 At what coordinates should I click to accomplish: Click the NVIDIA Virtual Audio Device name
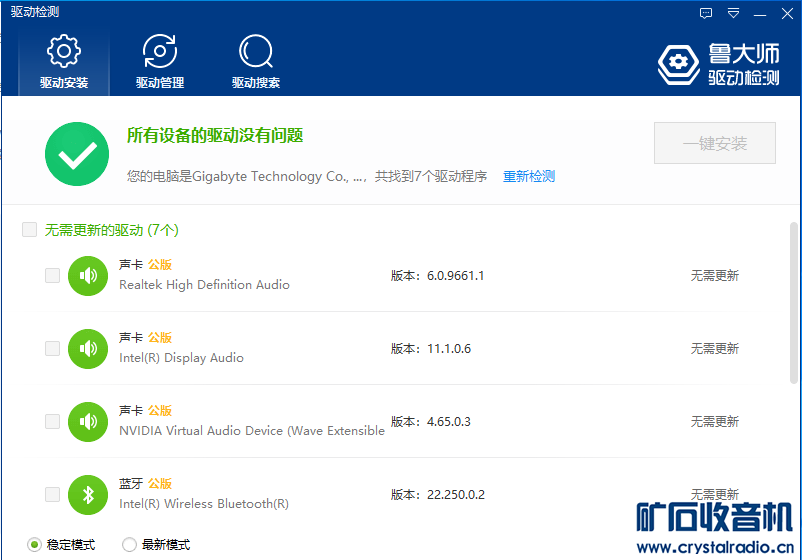coord(252,431)
